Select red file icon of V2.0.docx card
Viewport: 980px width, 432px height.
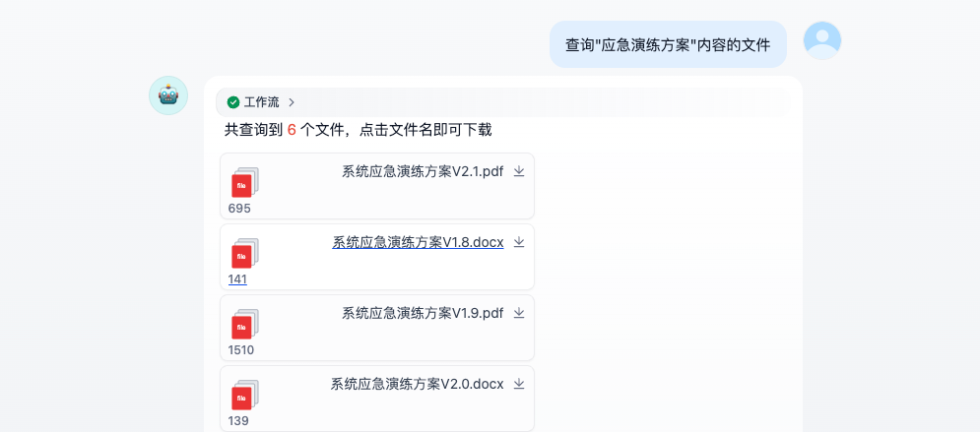pos(242,397)
